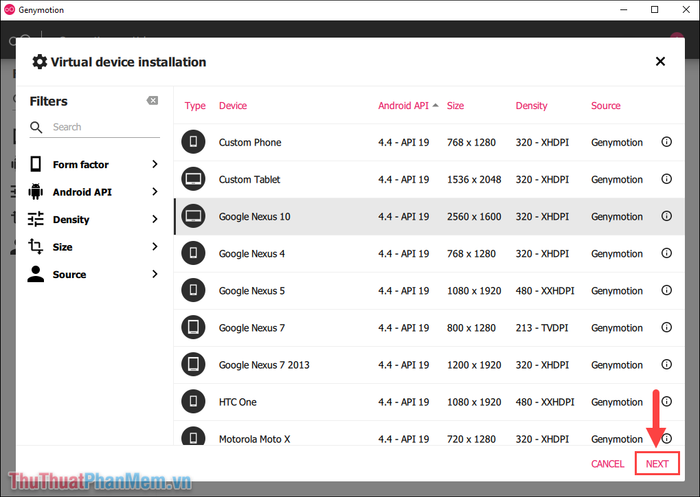Click the Google Nexus 10 tablet icon
The height and width of the screenshot is (497, 700).
pos(193,216)
